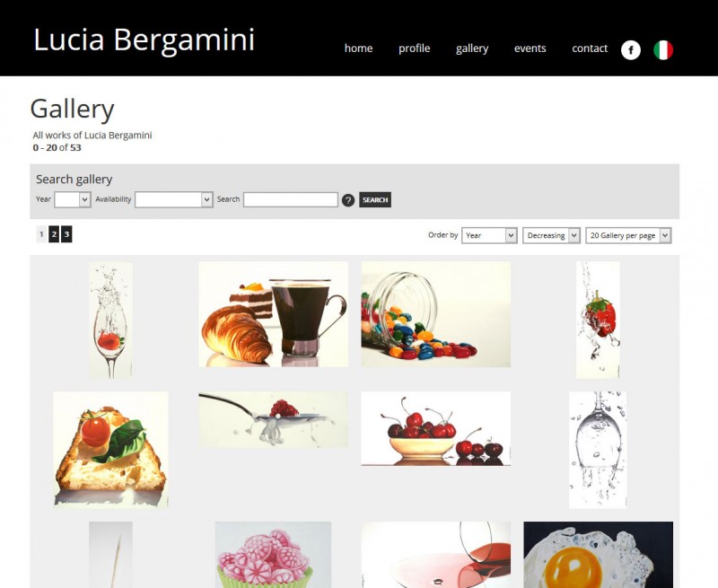Click the SEARCH button
The width and height of the screenshot is (718, 588).
[x=375, y=199]
